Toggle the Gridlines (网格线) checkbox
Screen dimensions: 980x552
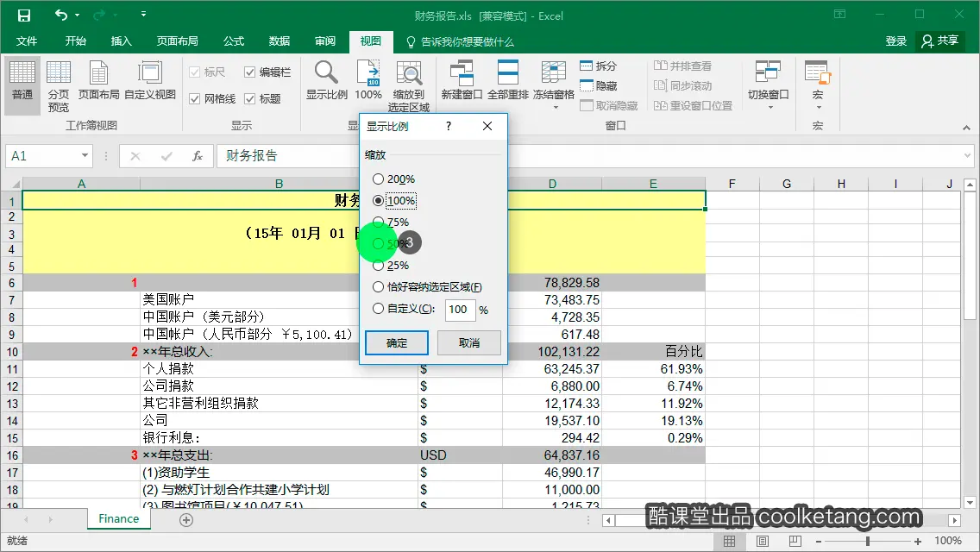point(194,99)
